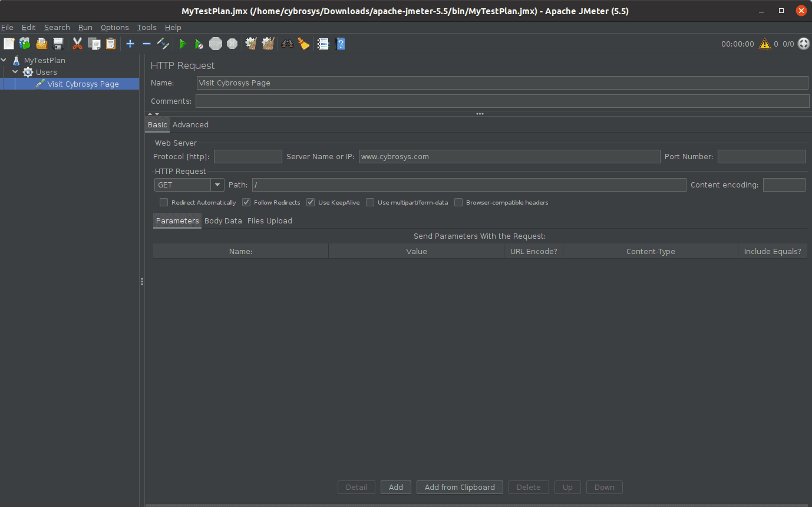This screenshot has width=812, height=507.
Task: Cut the selected element using scissors icon
Action: (77, 43)
